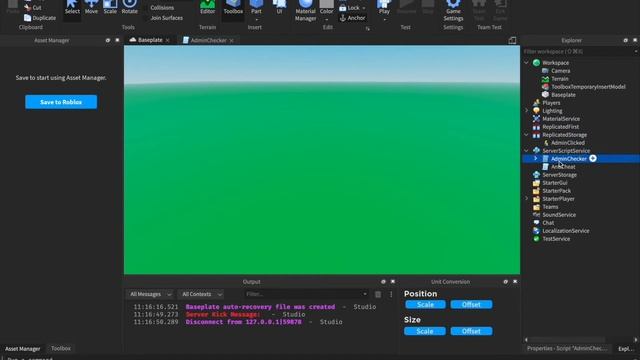
Task: Open the Material Manager
Action: click(305, 11)
